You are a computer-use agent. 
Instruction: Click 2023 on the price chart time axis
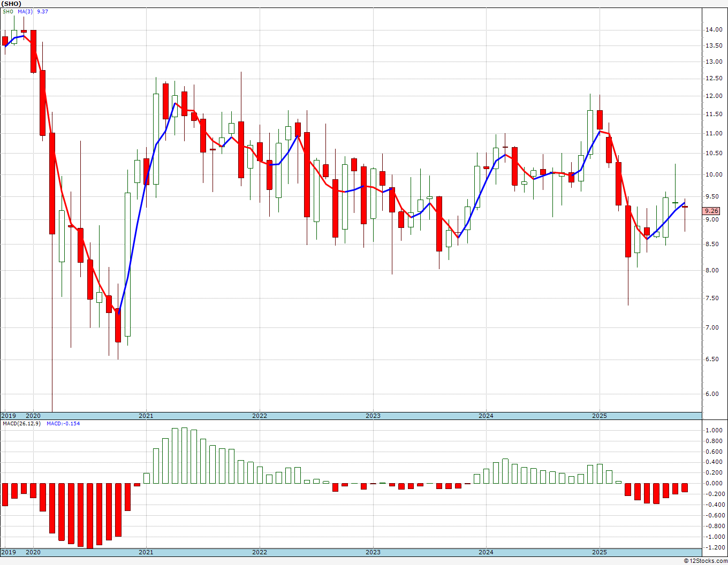(x=373, y=416)
